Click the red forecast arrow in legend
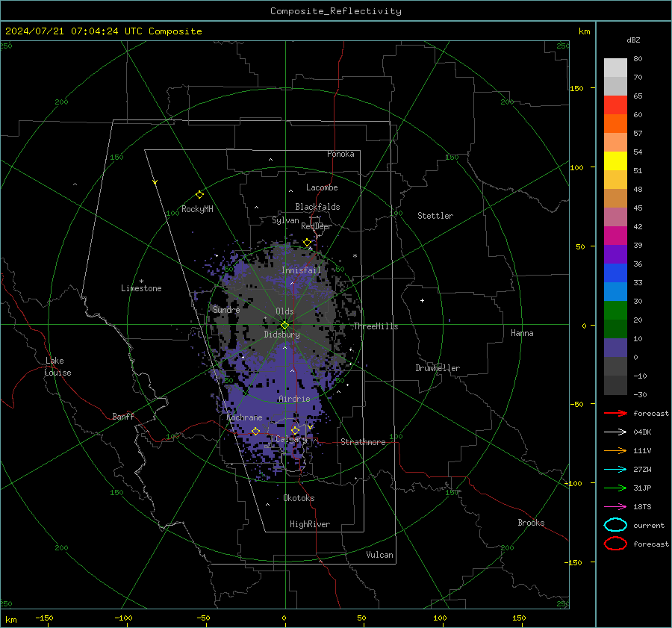Screen dimensions: 672x628 615,413
